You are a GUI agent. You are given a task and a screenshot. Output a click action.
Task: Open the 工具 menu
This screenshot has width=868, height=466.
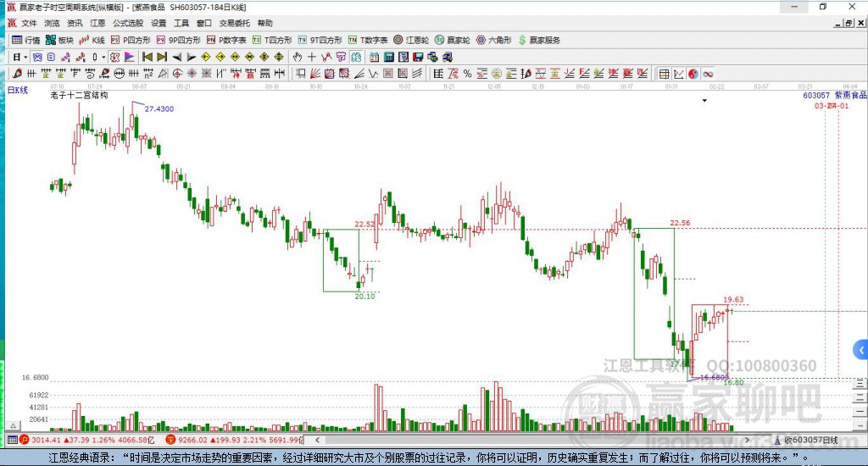[x=181, y=23]
